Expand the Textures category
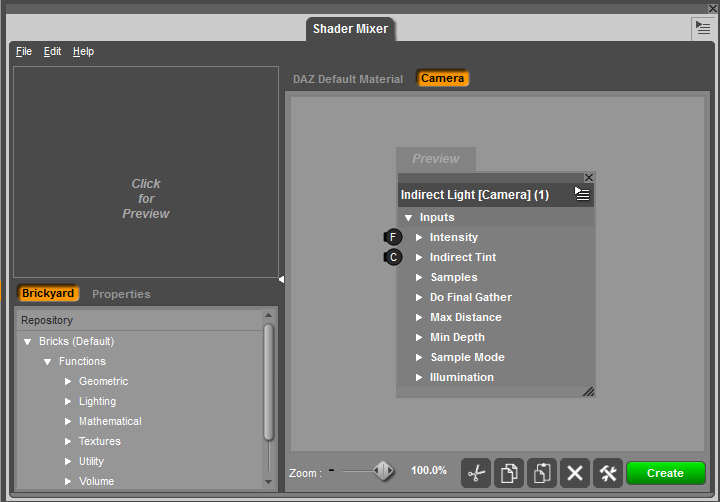The image size is (720, 502). pos(68,441)
